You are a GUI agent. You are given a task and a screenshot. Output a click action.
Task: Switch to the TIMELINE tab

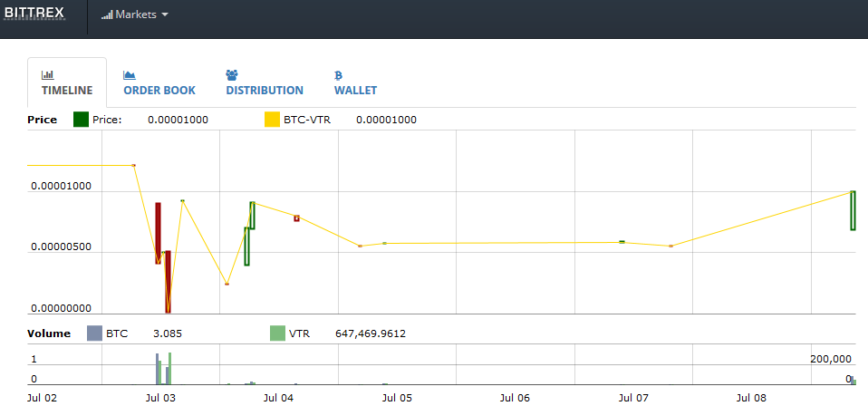click(x=67, y=83)
